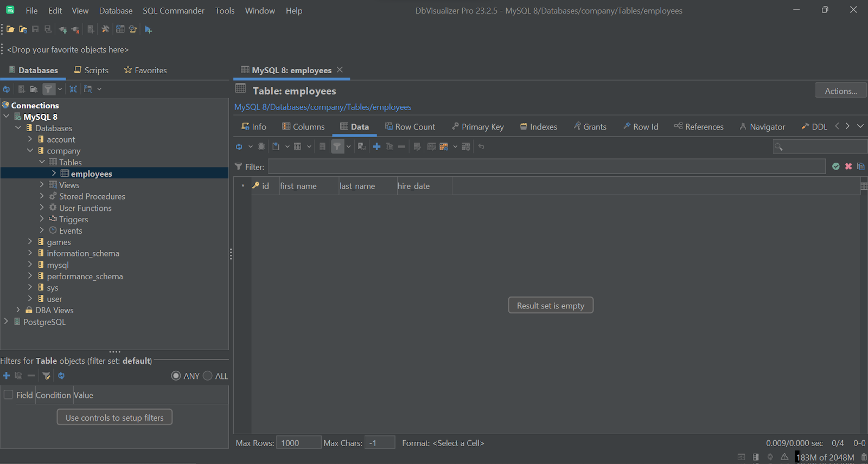The image size is (868, 464).
Task: Click the Max Rows input field
Action: click(298, 443)
